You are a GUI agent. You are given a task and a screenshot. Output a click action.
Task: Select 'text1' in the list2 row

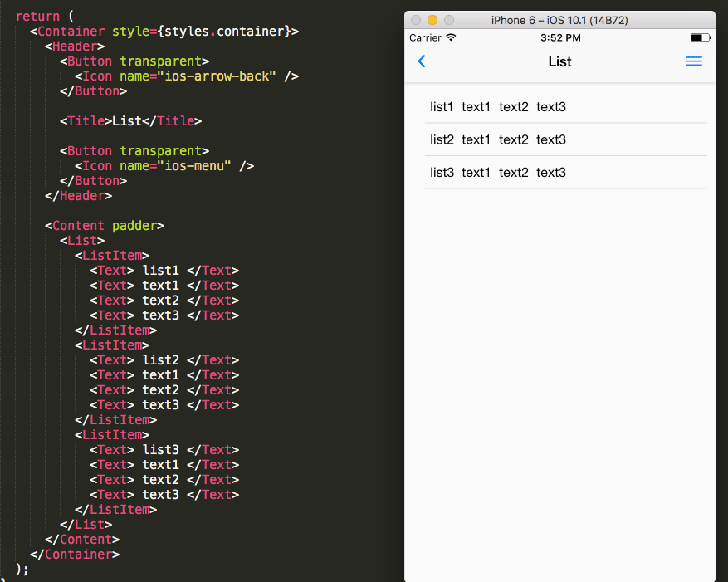476,139
